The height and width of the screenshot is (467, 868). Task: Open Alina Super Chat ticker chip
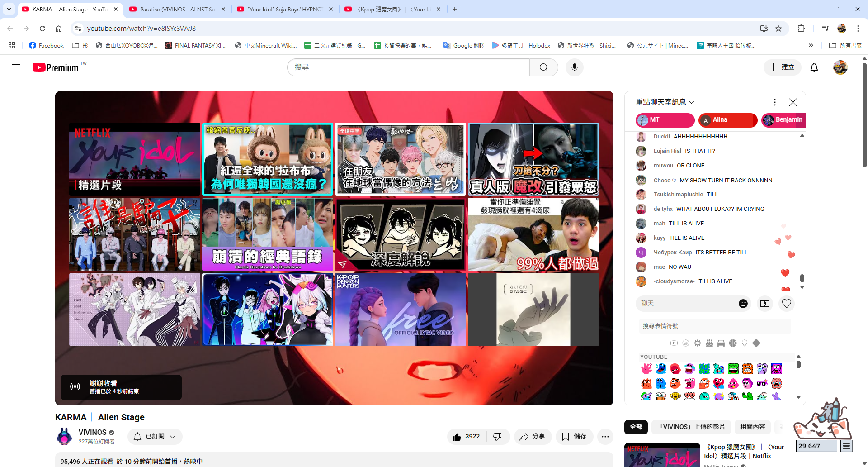coord(728,120)
